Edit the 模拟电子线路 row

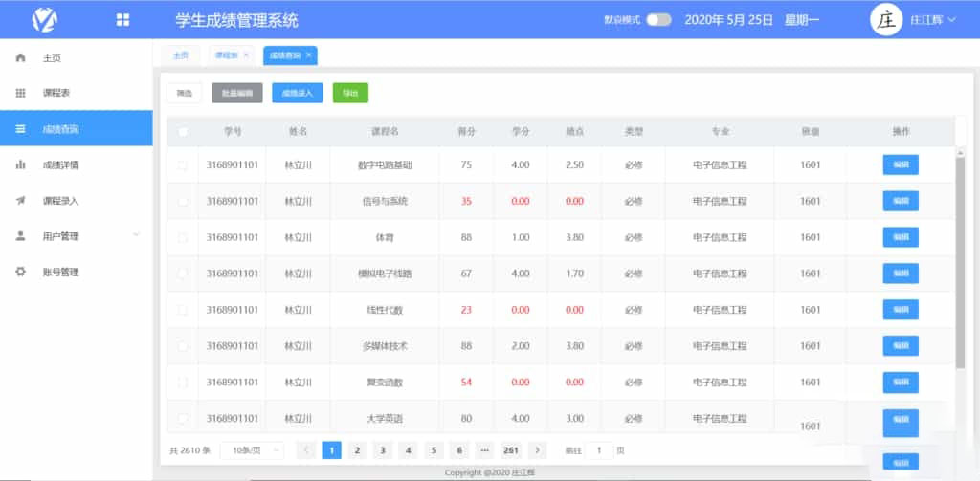[901, 273]
